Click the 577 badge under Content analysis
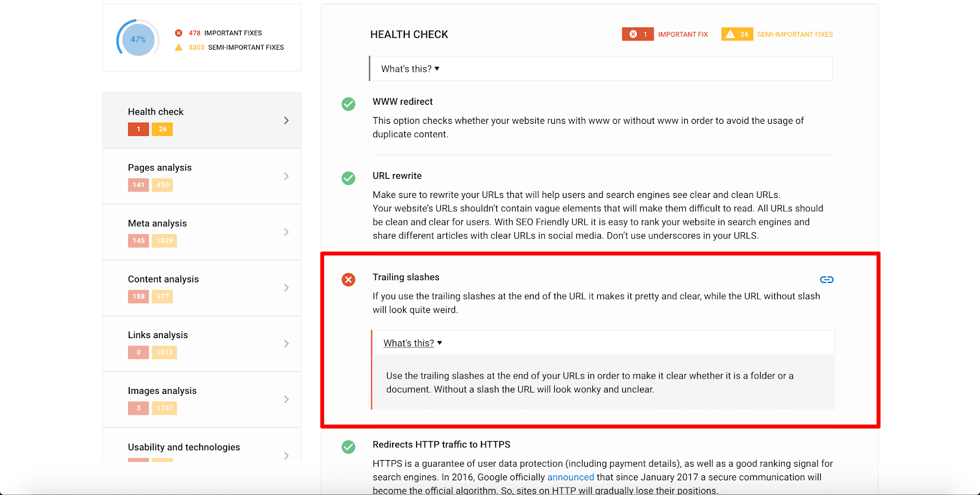 (162, 297)
